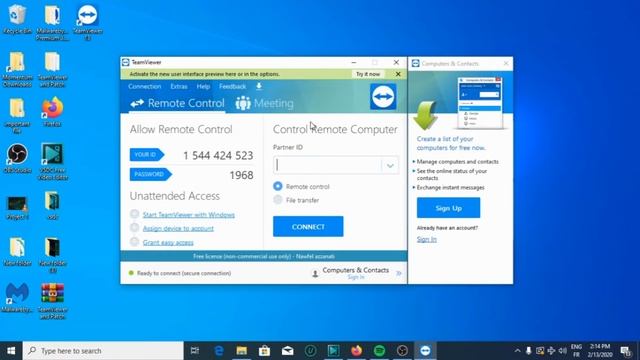Switch to the Meeting tab
Viewport: 640px width, 360px height.
(264, 103)
